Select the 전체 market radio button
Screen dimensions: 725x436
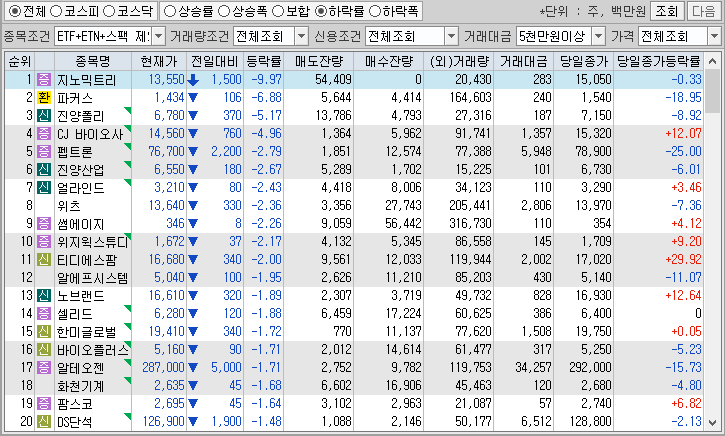pyautogui.click(x=15, y=11)
